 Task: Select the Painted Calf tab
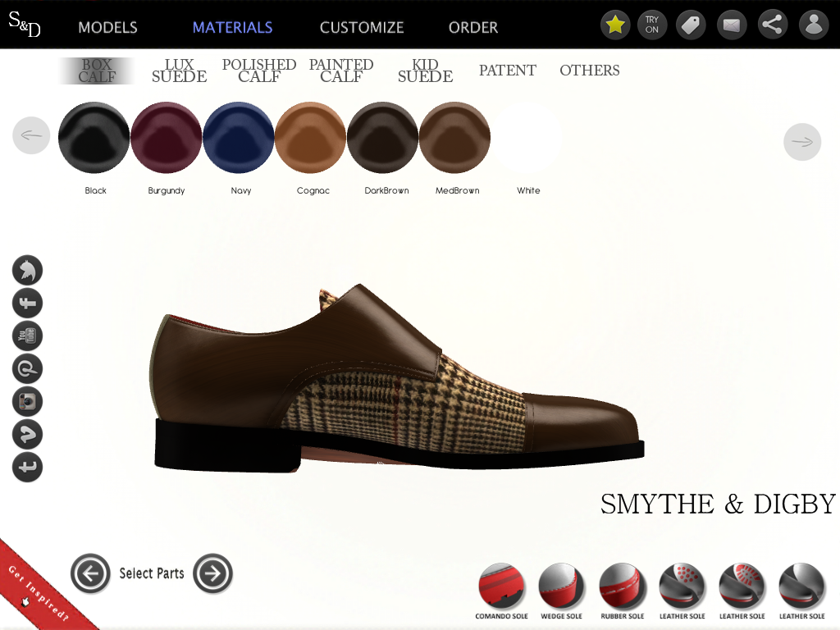click(x=340, y=71)
